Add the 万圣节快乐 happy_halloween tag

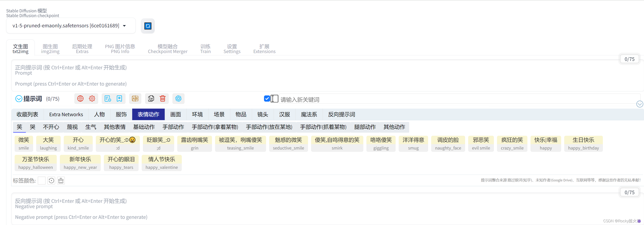click(36, 163)
